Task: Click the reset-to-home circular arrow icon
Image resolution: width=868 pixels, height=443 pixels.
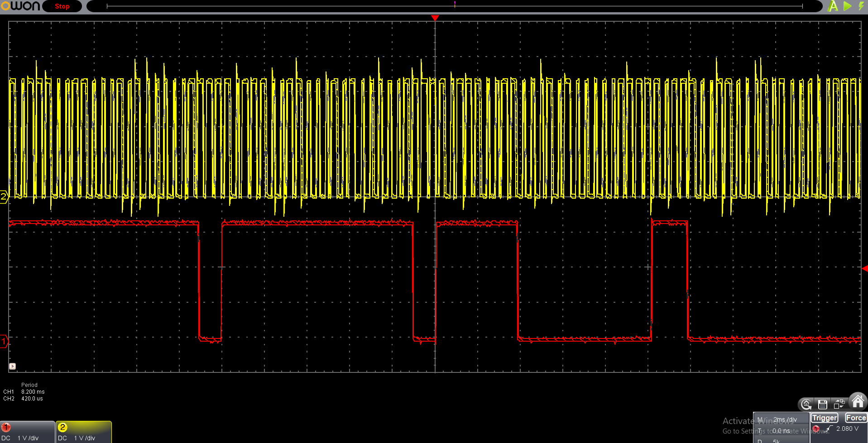Action: tap(806, 405)
